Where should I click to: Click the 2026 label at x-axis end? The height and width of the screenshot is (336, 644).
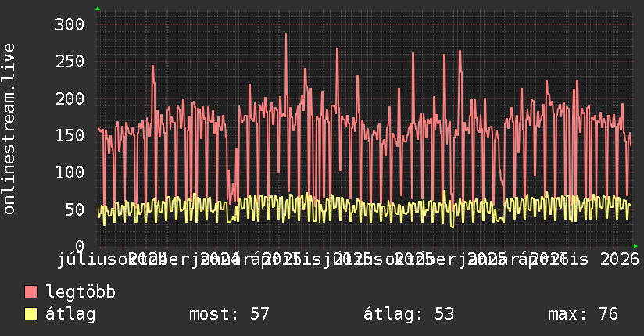point(620,259)
